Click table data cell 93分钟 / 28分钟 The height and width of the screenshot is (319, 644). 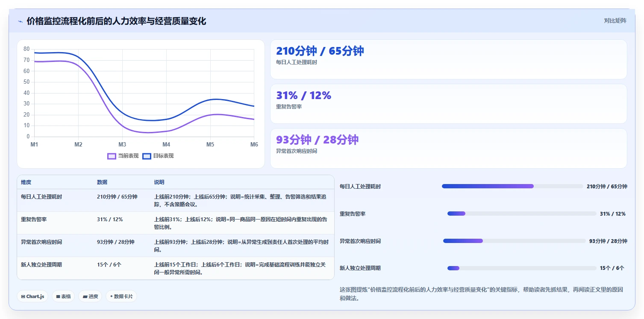[115, 242]
